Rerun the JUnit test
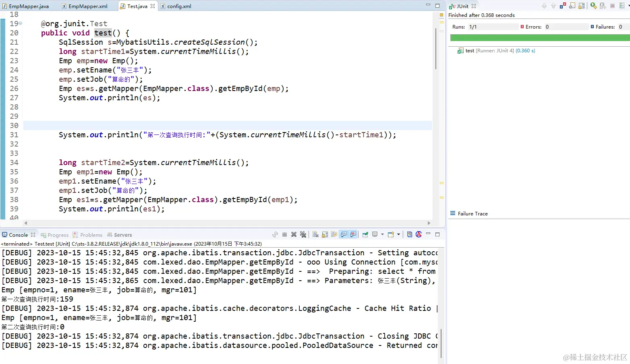Image resolution: width=630 pixels, height=364 pixels. coord(593,6)
